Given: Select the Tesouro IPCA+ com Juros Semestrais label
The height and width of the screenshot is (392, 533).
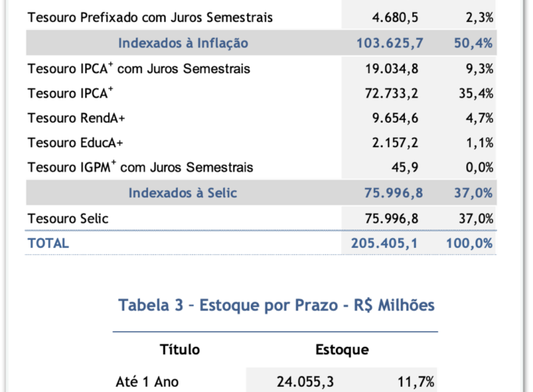Looking at the screenshot, I should click(x=138, y=69).
